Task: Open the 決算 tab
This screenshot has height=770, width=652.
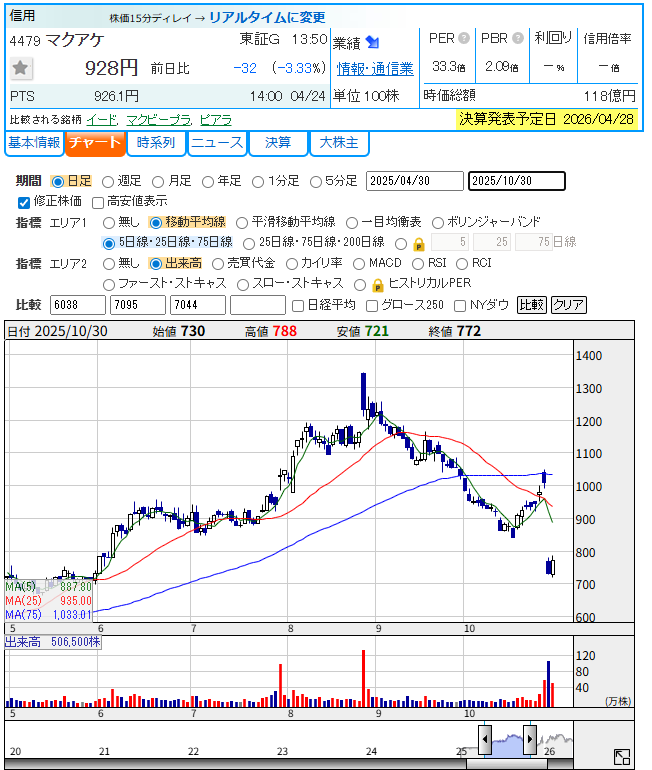Action: tap(278, 143)
